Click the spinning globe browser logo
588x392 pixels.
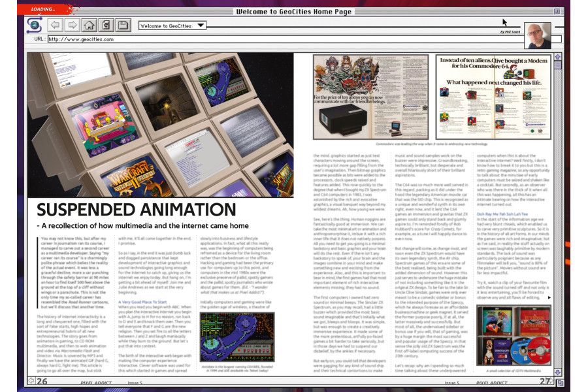[34, 25]
